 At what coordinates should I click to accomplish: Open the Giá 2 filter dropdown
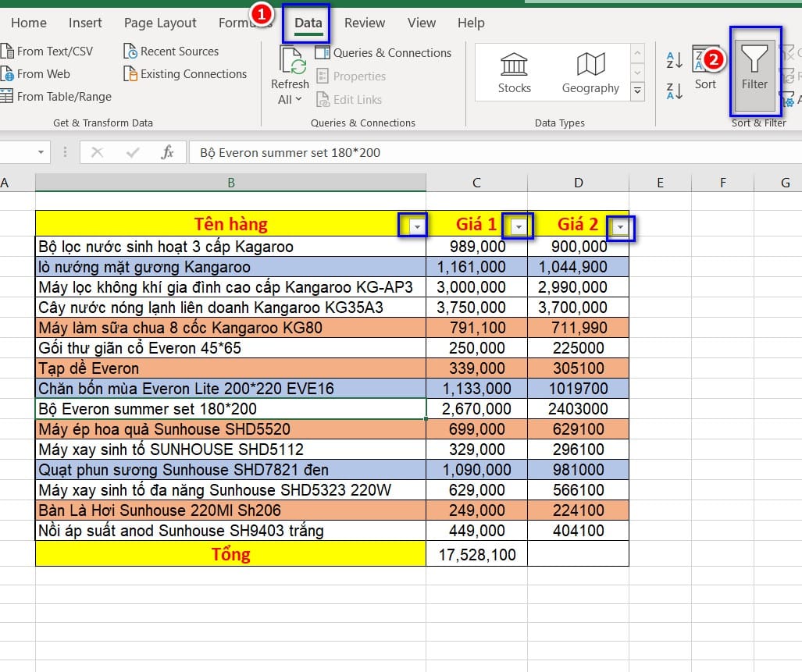click(620, 227)
